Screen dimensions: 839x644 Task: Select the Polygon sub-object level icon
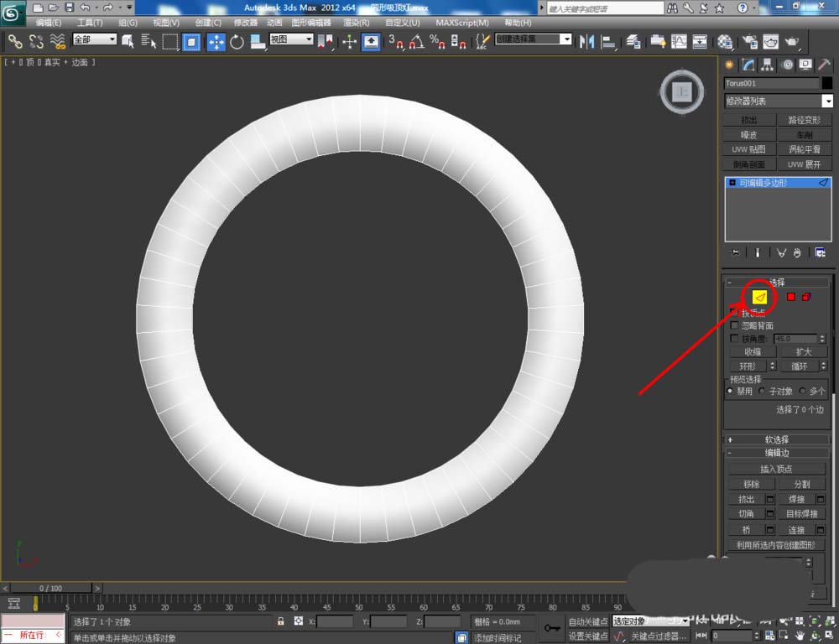(x=790, y=297)
